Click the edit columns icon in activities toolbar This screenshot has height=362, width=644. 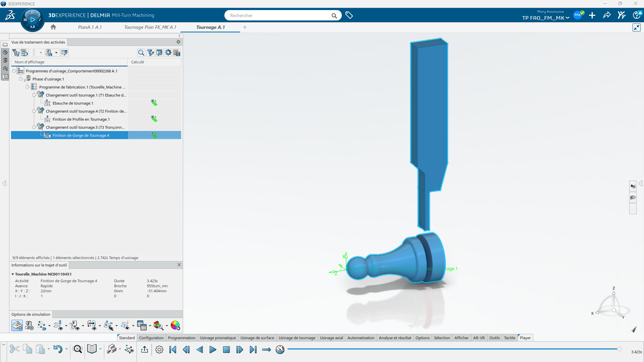coord(159,53)
